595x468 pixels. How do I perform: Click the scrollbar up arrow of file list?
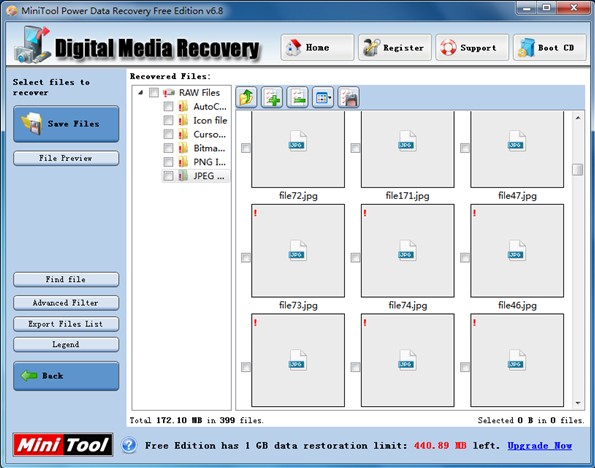(x=578, y=118)
